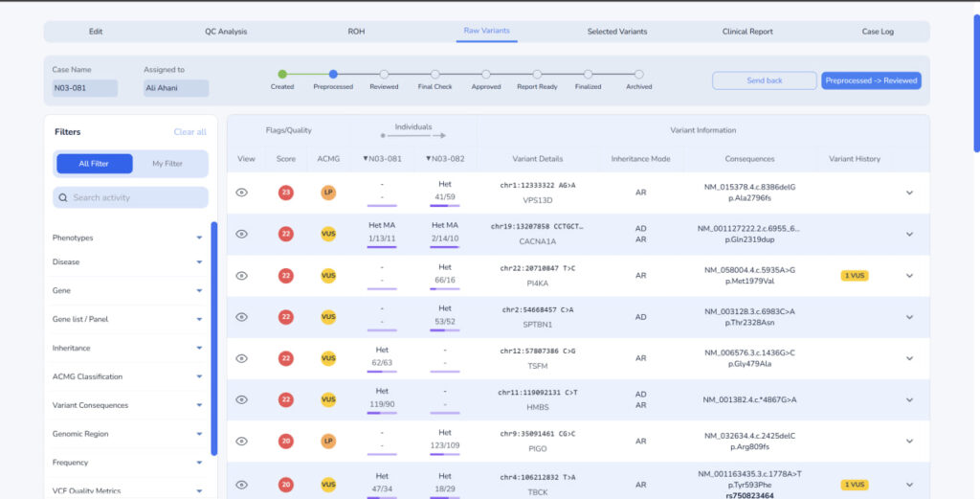Viewport: 980px width, 499px height.
Task: Open the Gene list / Panel filter
Action: pyautogui.click(x=199, y=320)
